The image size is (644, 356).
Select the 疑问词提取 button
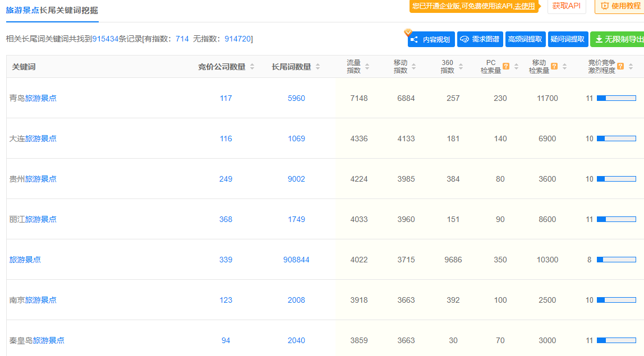pos(568,39)
